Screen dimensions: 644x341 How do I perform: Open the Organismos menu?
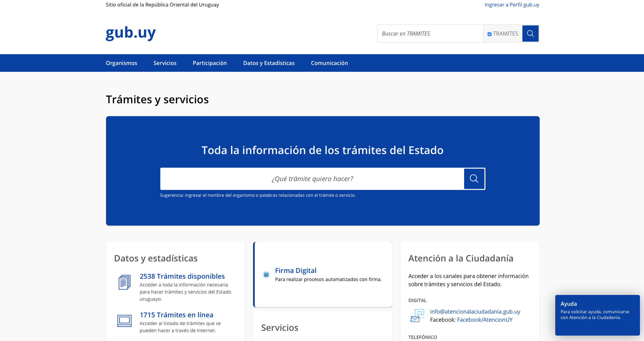pos(121,63)
